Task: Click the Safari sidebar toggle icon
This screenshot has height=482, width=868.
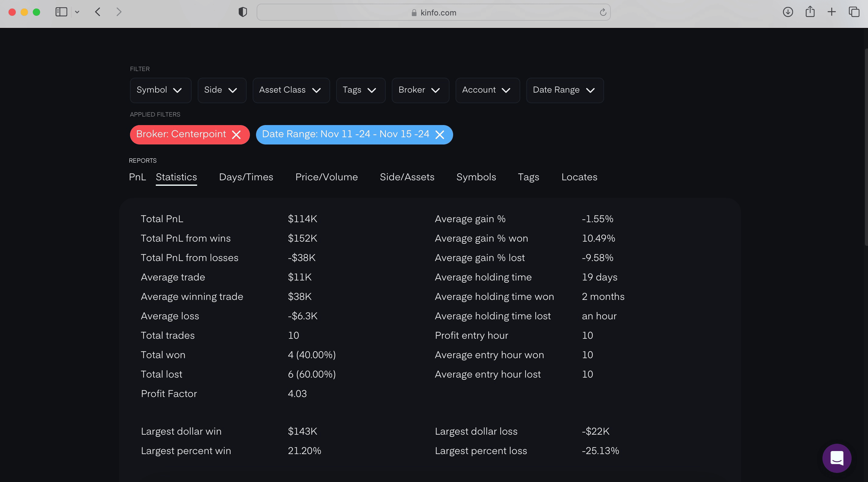Action: (x=61, y=12)
